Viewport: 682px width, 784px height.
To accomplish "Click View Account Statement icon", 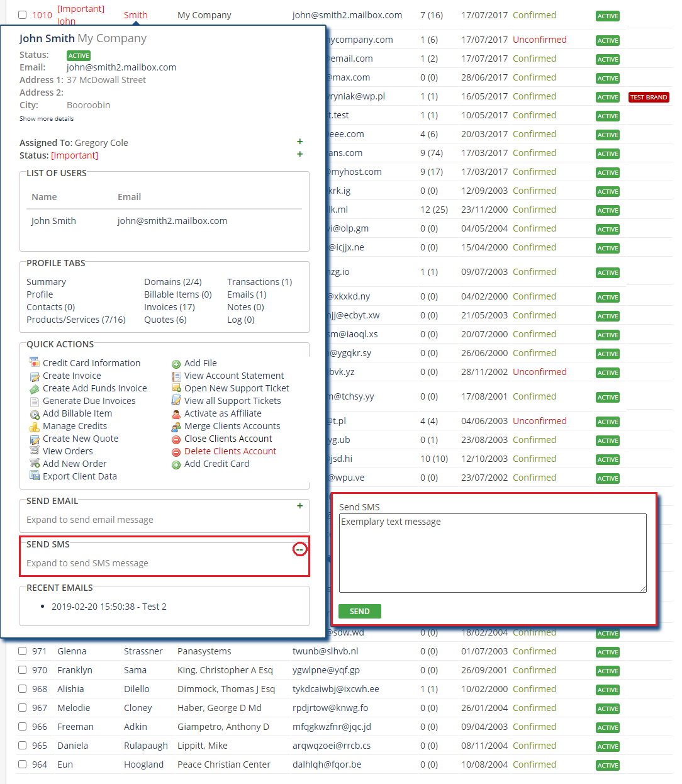I will (x=176, y=376).
